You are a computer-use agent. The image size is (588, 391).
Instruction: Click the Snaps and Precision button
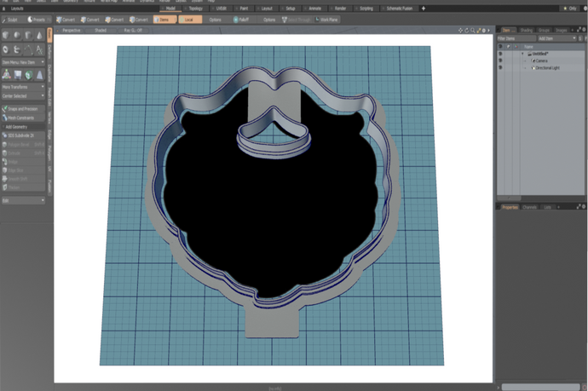click(x=23, y=108)
